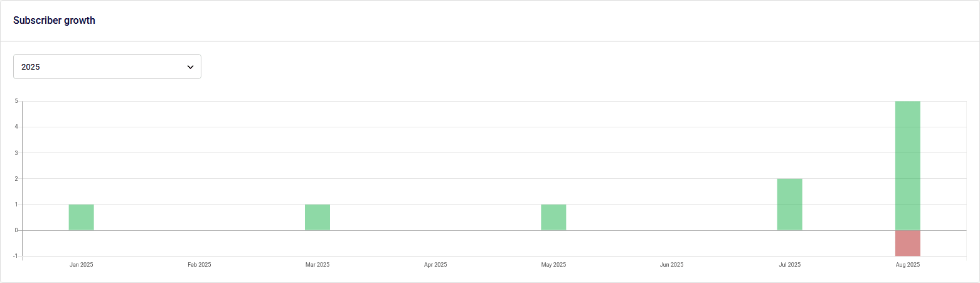Click the Jul 2025 axis label
980x283 pixels.
(x=789, y=265)
